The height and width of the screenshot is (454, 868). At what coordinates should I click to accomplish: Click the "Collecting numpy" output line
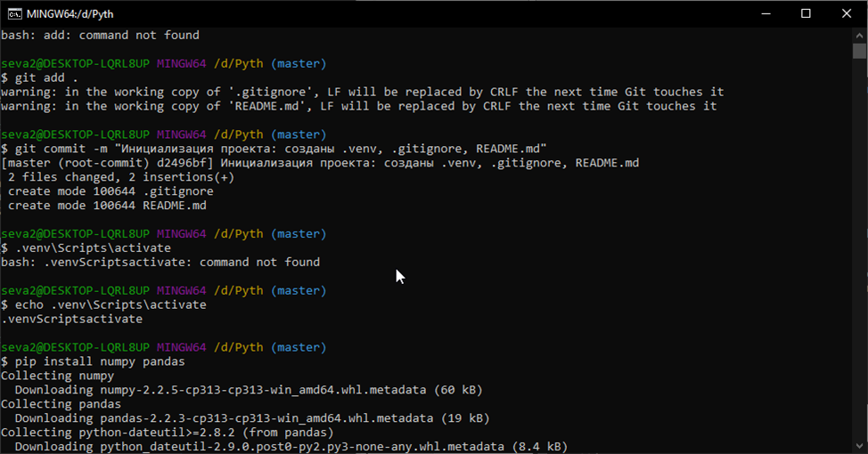57,376
